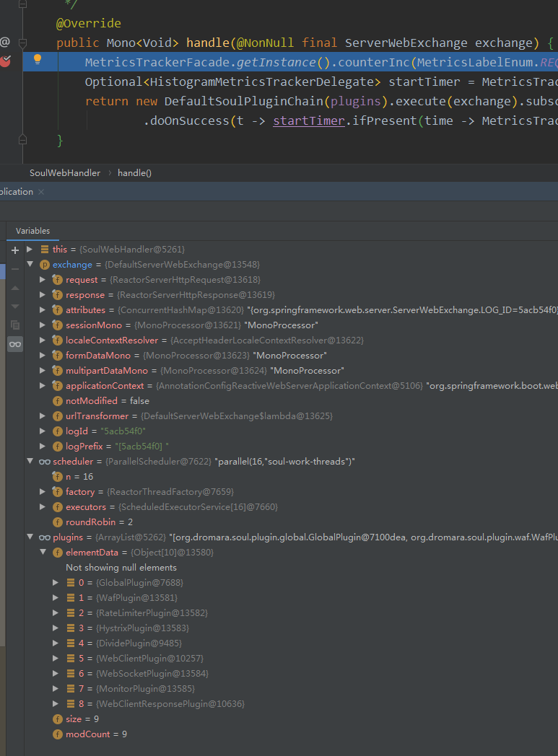558x756 pixels.
Task: Click the field icon beside request
Action: tap(58, 280)
